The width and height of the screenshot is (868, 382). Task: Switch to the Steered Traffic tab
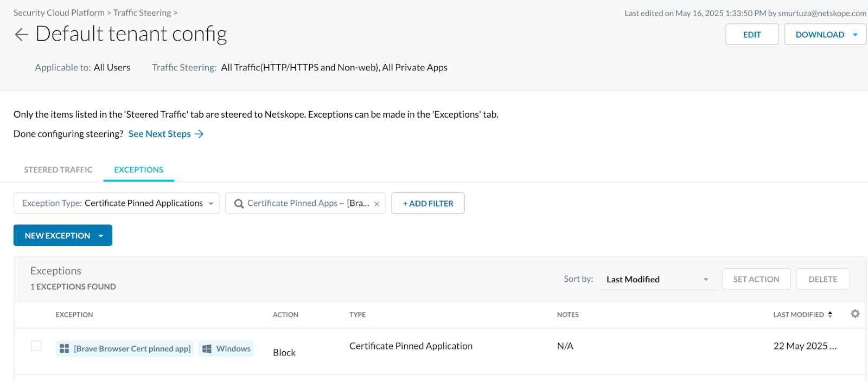(x=58, y=170)
